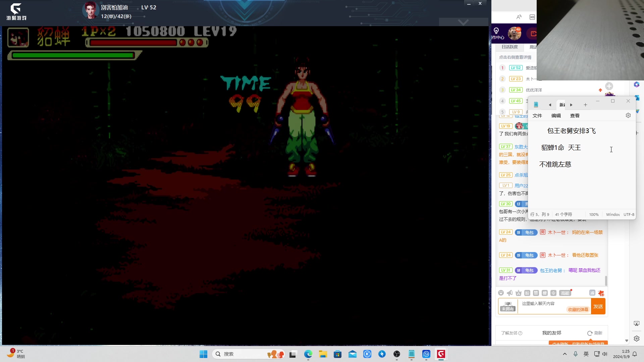Image resolution: width=644 pixels, height=362 pixels.
Task: Select the Notepad 新 document tab
Action: point(562,105)
